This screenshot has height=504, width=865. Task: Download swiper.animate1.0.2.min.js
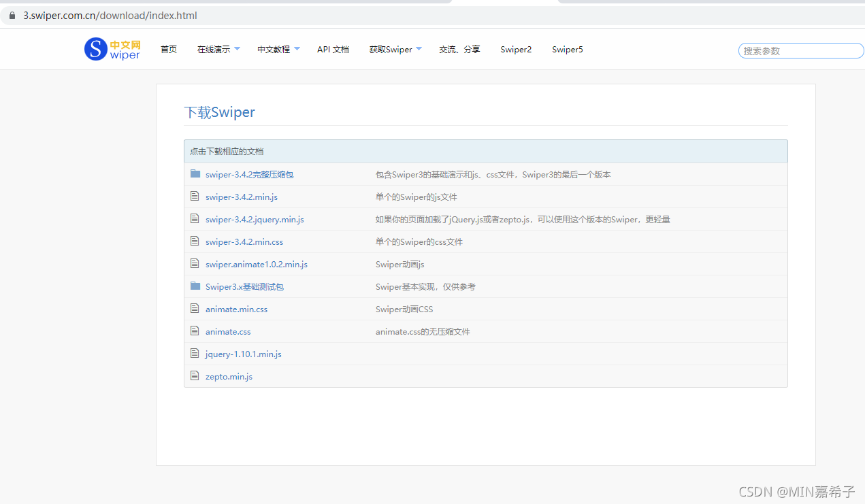pos(257,265)
